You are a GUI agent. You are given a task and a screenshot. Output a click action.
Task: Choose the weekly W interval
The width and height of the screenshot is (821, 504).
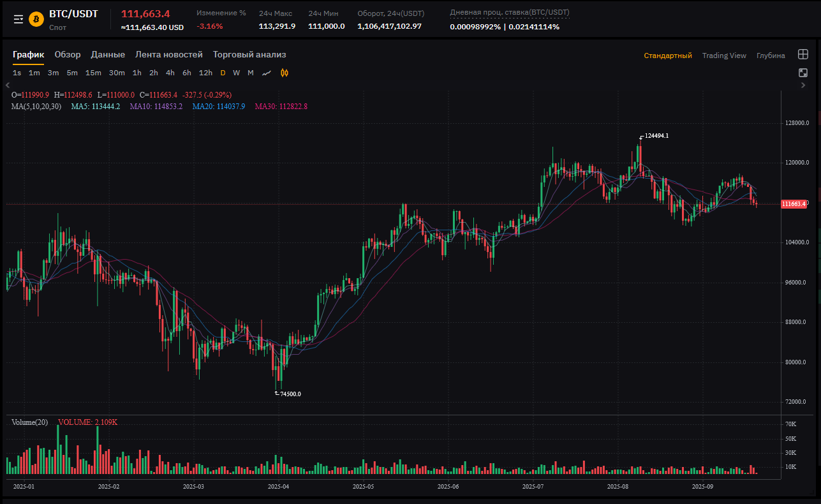tap(236, 73)
